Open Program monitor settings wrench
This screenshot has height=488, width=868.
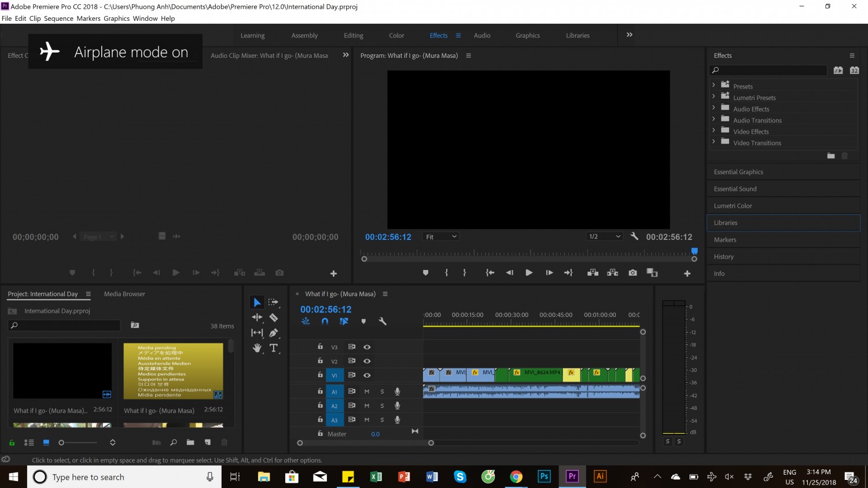634,236
